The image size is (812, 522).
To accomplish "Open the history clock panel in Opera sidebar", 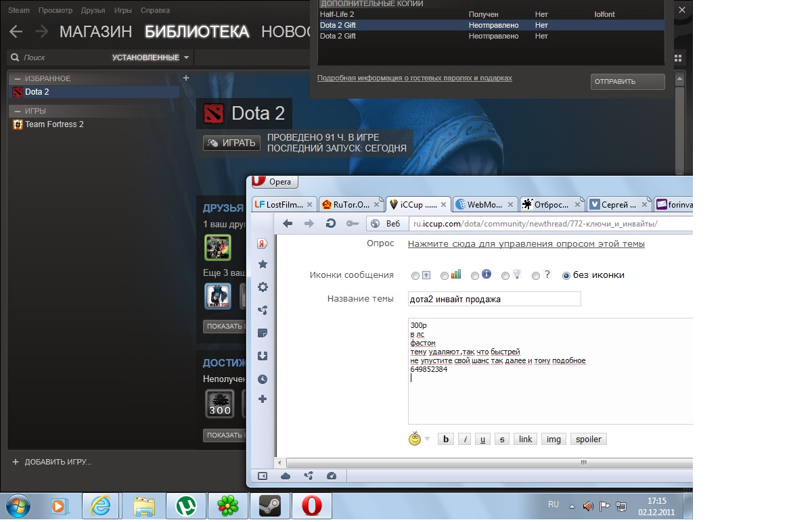I will pos(263,379).
